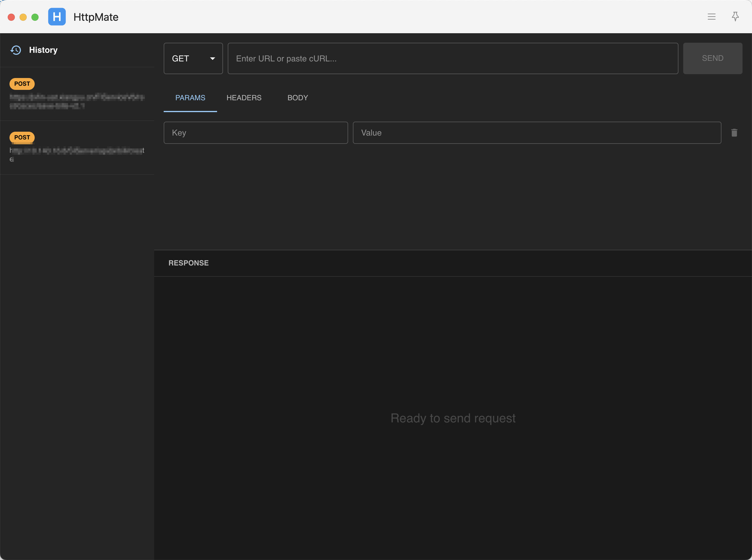
Task: Open the first history request entry URL
Action: coord(77,101)
